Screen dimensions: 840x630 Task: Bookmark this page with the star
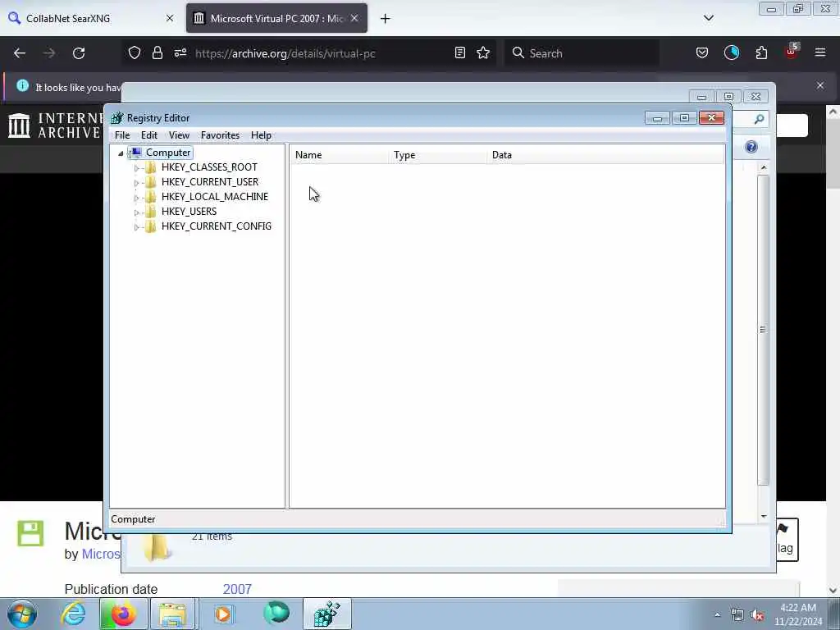click(483, 53)
